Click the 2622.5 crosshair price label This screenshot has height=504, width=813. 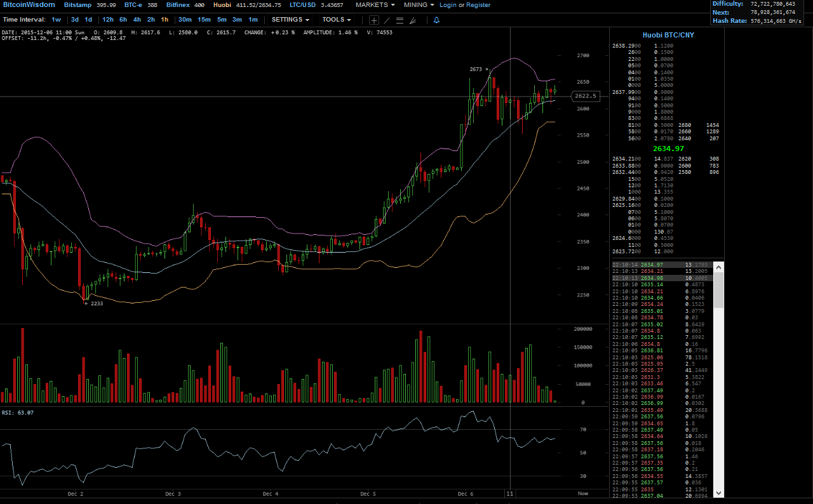pos(585,96)
